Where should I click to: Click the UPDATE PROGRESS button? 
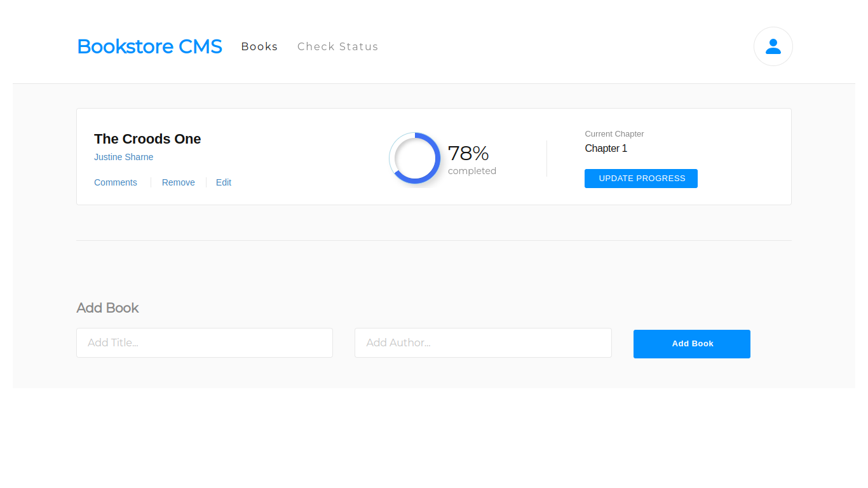click(641, 179)
